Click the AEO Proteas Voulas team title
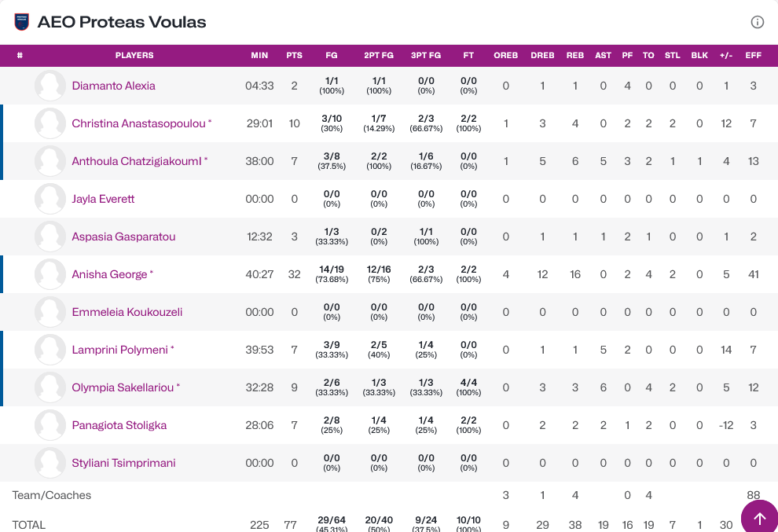The width and height of the screenshot is (778, 532). tap(122, 22)
